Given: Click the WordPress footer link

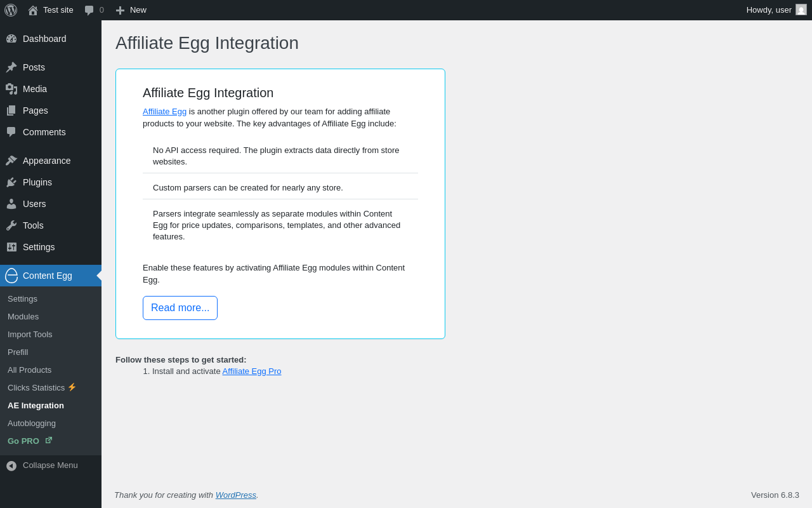Looking at the screenshot, I should click(x=236, y=495).
